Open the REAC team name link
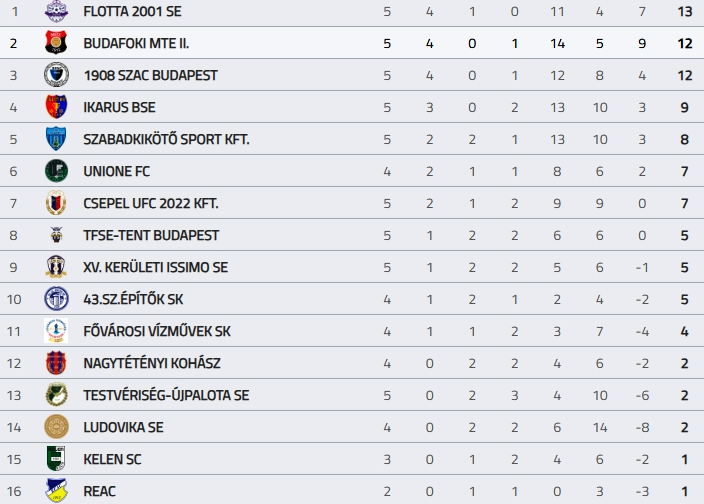The image size is (704, 504). pos(100,491)
